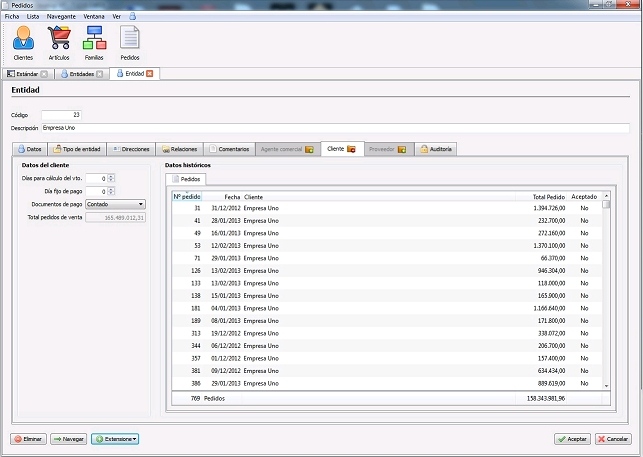Open the Clientes toolbar icon
643x457 pixels.
point(23,42)
